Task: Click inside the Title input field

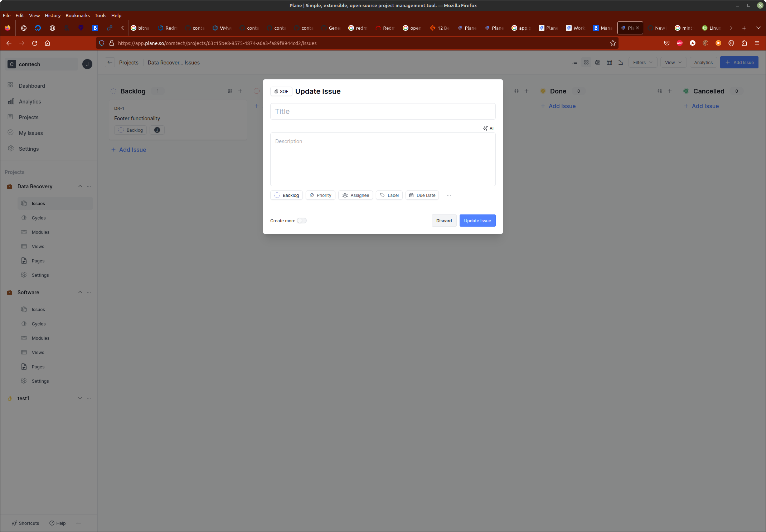Action: 383,111
